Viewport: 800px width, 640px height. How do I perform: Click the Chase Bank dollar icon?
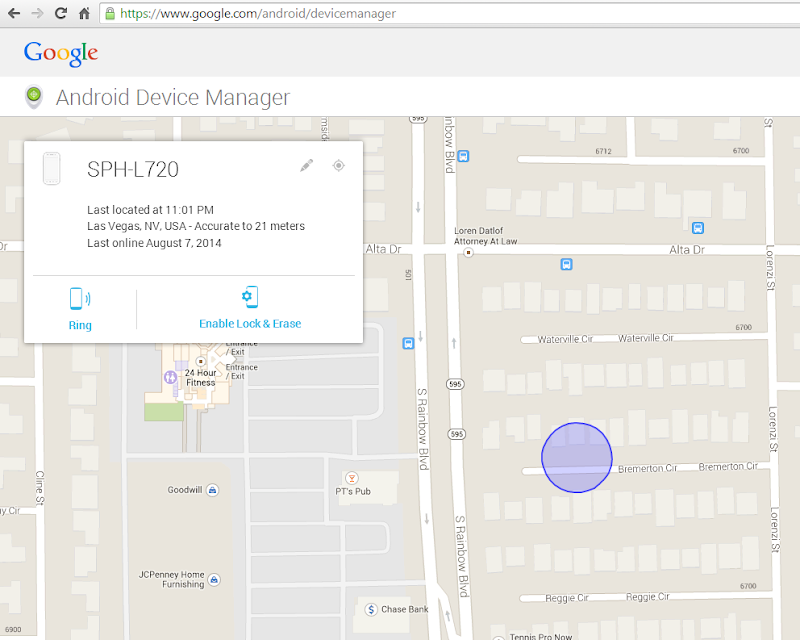371,609
